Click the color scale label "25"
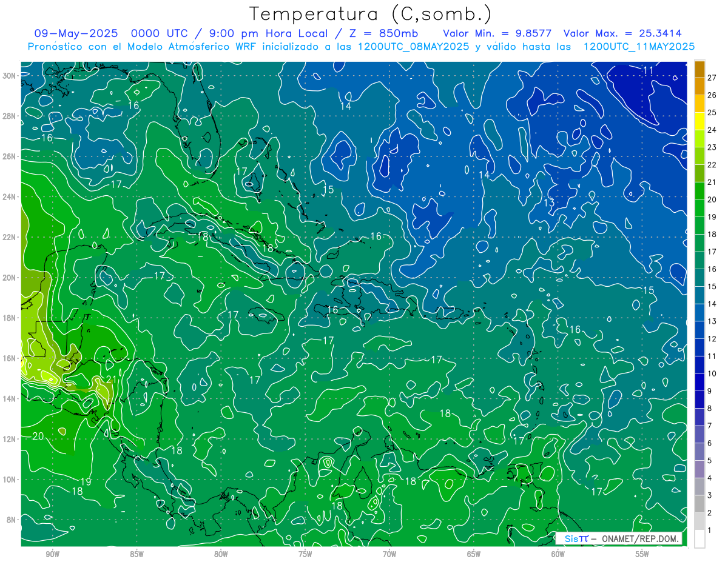Image resolution: width=728 pixels, height=562 pixels. coord(712,113)
